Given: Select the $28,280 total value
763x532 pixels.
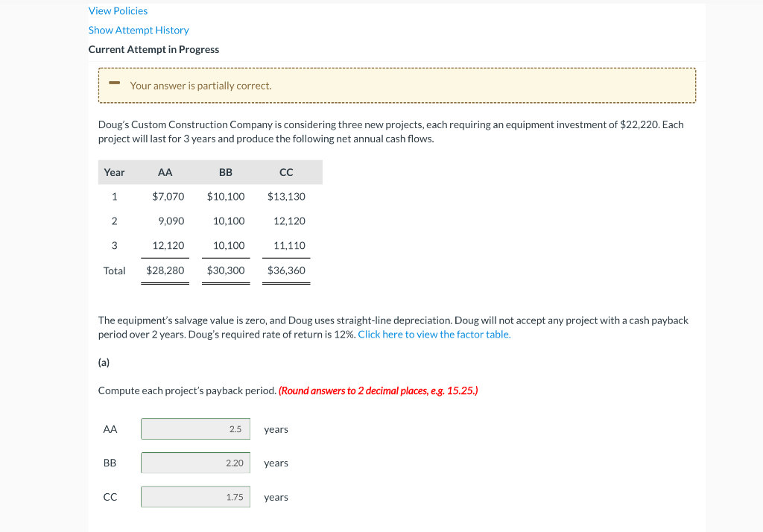Looking at the screenshot, I should pos(165,270).
